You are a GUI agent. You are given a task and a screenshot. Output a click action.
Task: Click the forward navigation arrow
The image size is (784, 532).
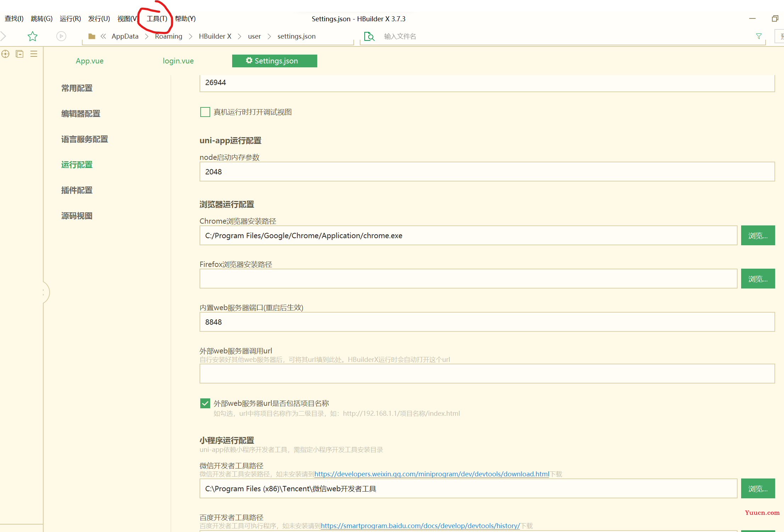pos(3,36)
